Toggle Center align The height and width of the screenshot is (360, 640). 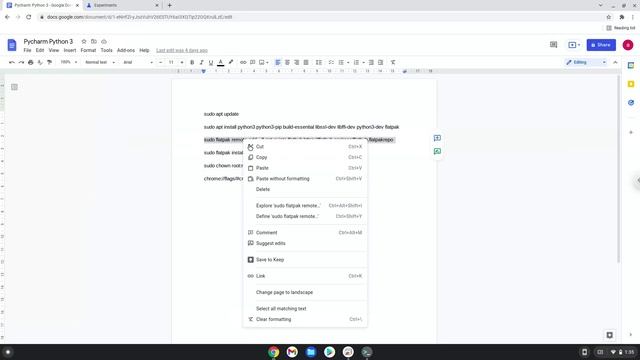pyautogui.click(x=287, y=62)
